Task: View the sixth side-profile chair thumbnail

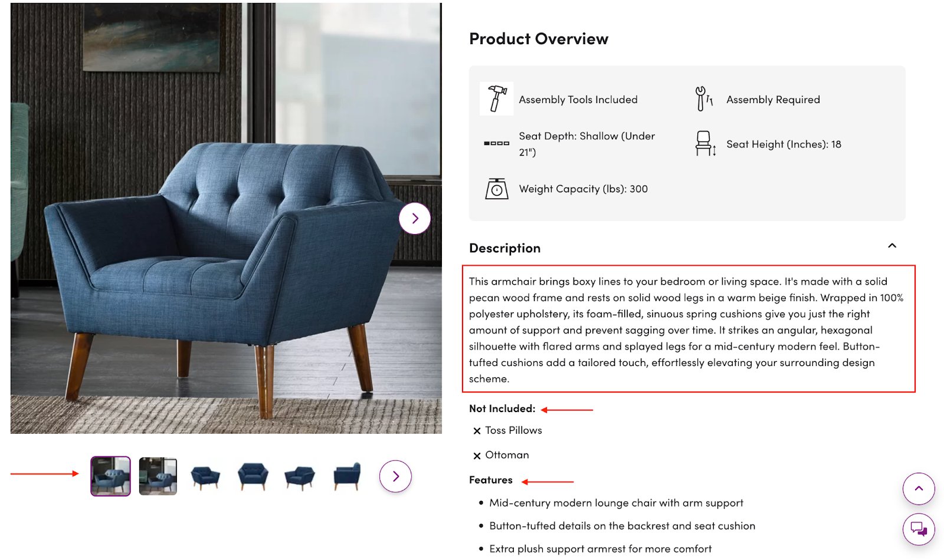Action: (347, 476)
